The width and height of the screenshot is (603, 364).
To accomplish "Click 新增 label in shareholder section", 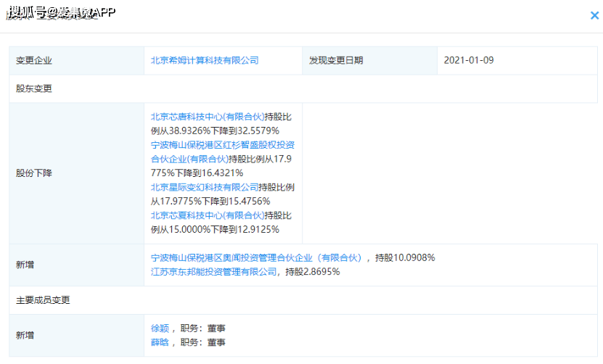I will [x=25, y=265].
